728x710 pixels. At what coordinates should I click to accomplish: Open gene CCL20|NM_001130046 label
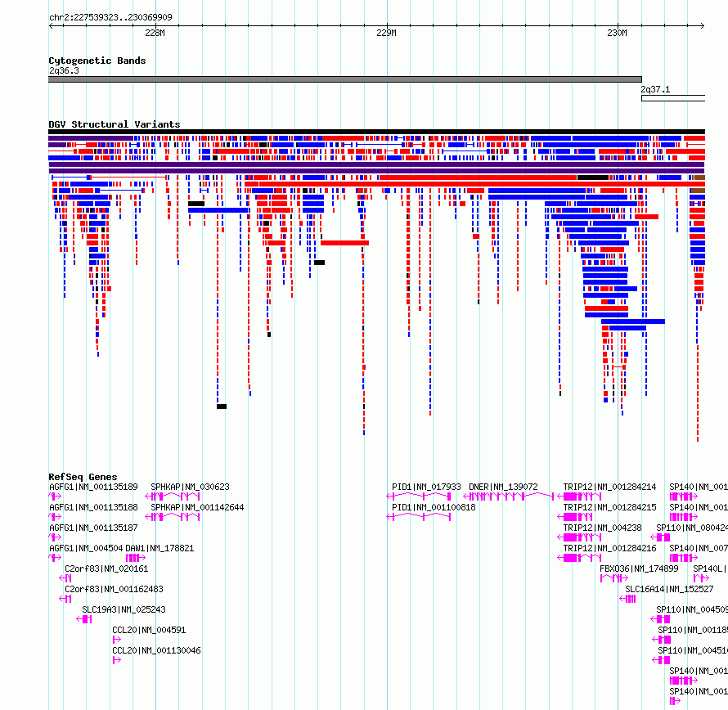156,650
